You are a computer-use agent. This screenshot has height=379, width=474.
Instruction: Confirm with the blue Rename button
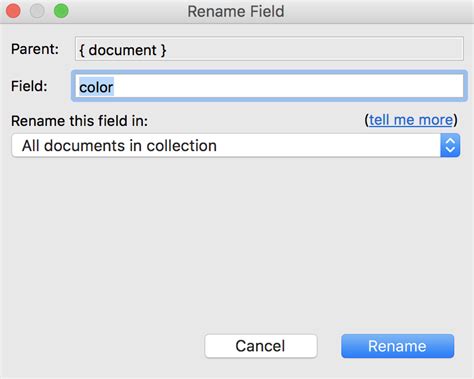pos(397,346)
